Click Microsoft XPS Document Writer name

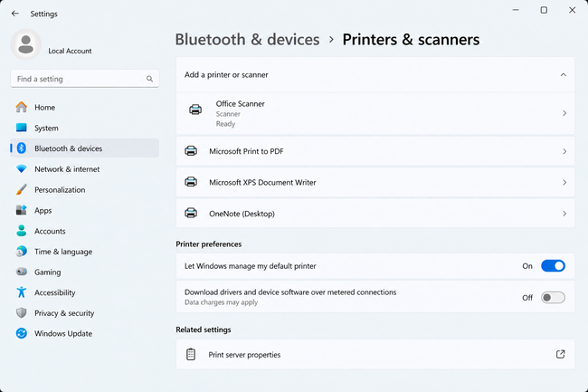pos(262,183)
